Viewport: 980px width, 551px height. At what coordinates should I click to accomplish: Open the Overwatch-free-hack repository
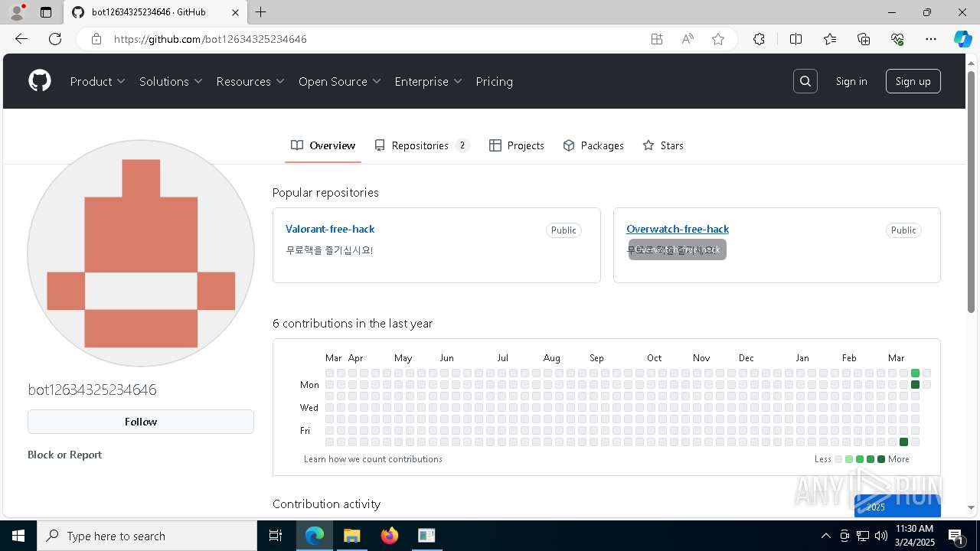coord(678,229)
